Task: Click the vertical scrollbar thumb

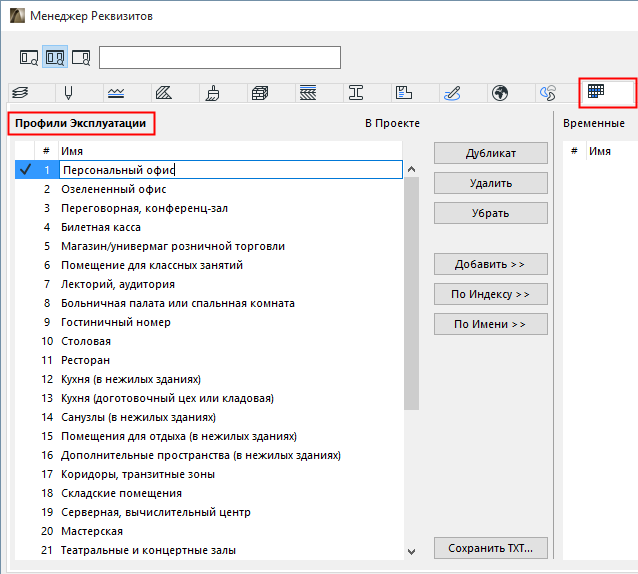Action: pos(411,293)
